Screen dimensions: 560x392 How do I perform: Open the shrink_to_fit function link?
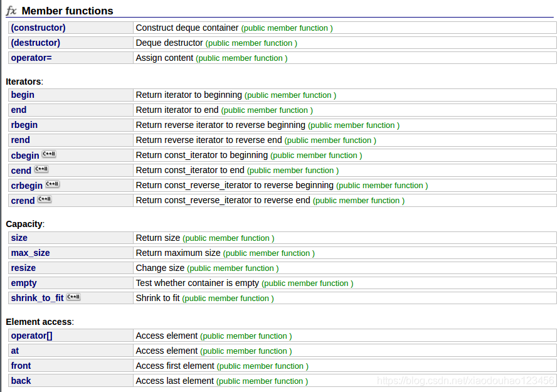(x=37, y=298)
